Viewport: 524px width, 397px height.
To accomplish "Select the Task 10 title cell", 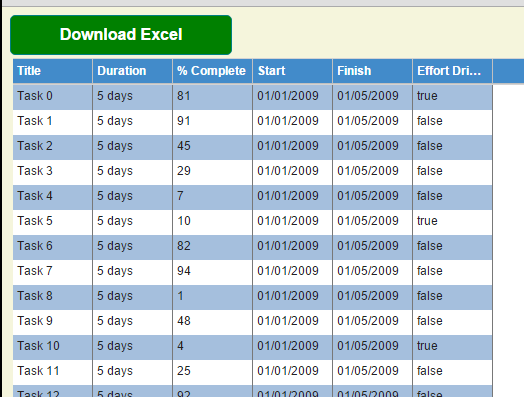I will pos(53,348).
